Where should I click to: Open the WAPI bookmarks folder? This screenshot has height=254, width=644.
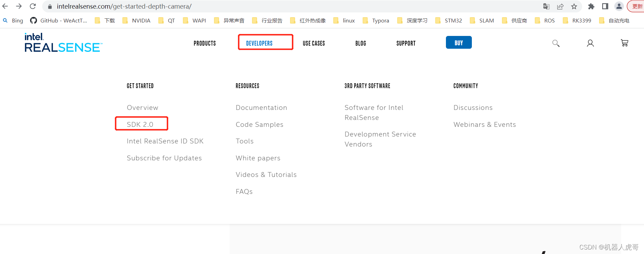[x=195, y=20]
